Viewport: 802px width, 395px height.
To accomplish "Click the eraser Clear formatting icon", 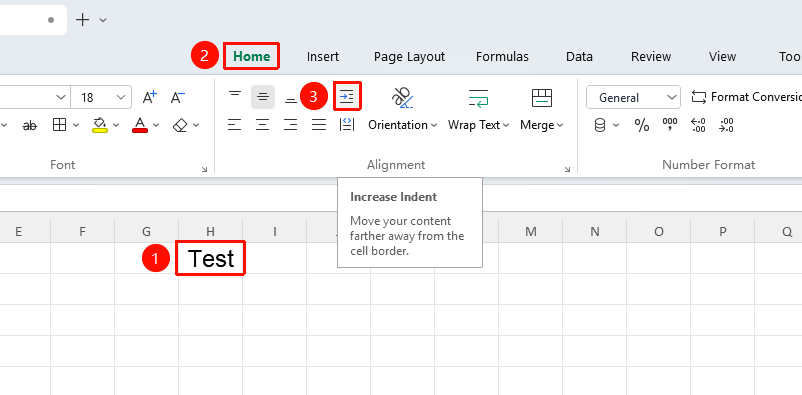I will (x=181, y=125).
